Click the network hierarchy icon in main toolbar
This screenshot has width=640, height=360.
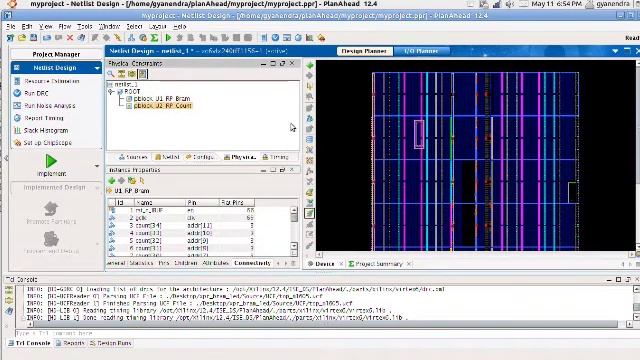(131, 38)
